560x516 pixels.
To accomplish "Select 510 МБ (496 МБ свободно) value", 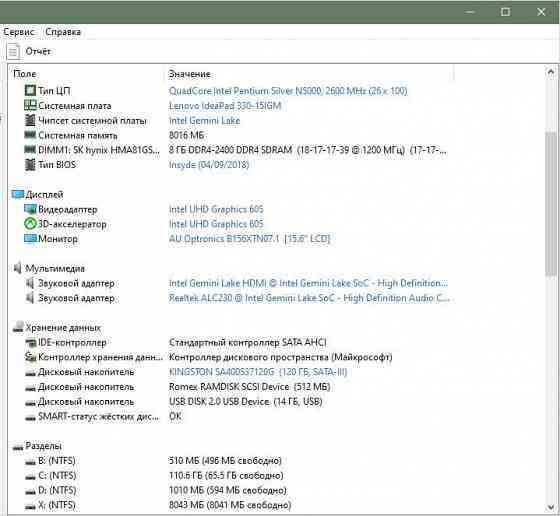I will [x=225, y=461].
